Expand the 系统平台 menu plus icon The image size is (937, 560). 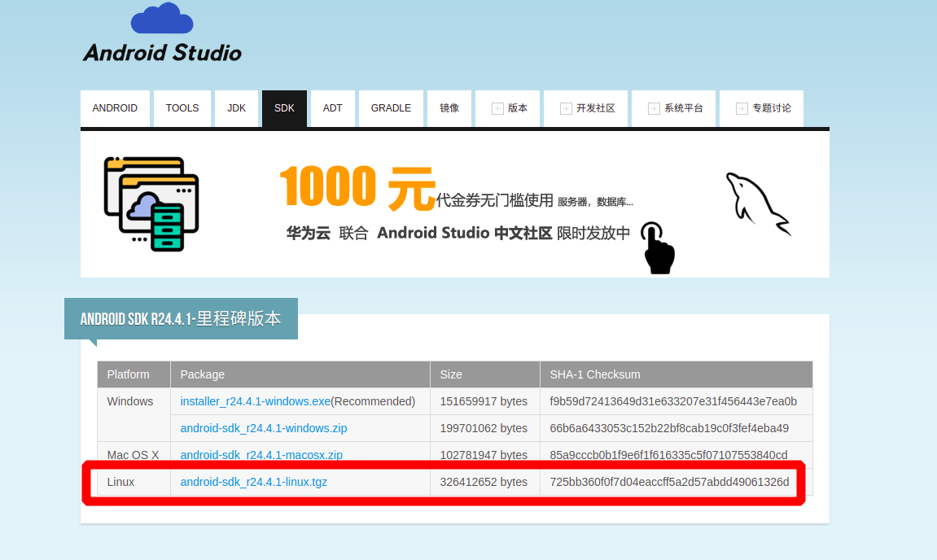coord(654,109)
